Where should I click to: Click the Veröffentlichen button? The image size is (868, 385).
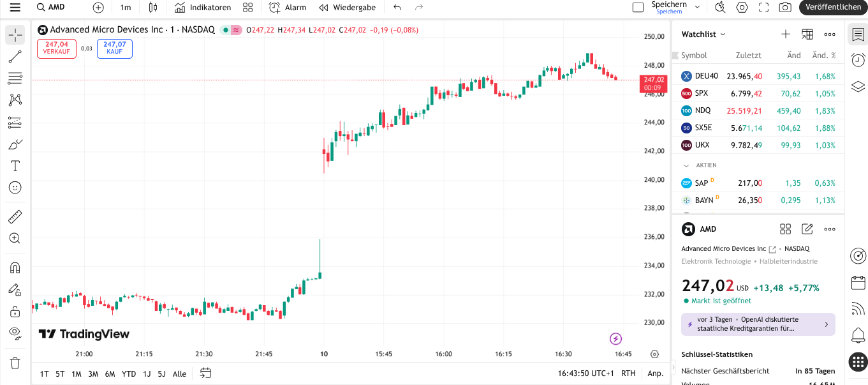tap(833, 8)
